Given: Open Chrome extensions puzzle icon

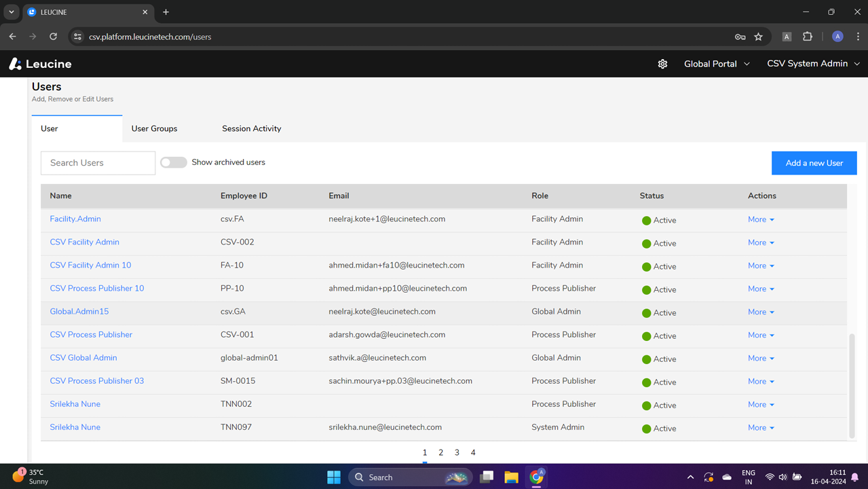Looking at the screenshot, I should pos(808,37).
